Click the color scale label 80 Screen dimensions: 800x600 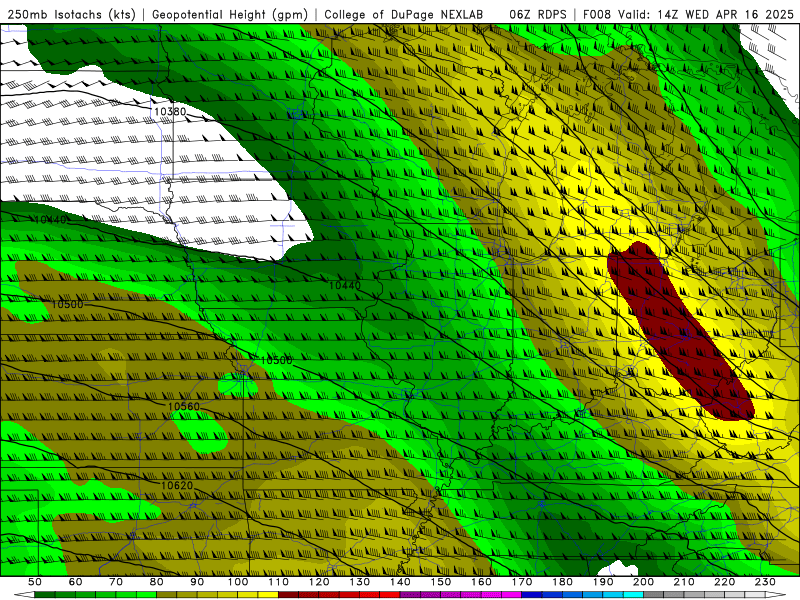[x=157, y=582]
